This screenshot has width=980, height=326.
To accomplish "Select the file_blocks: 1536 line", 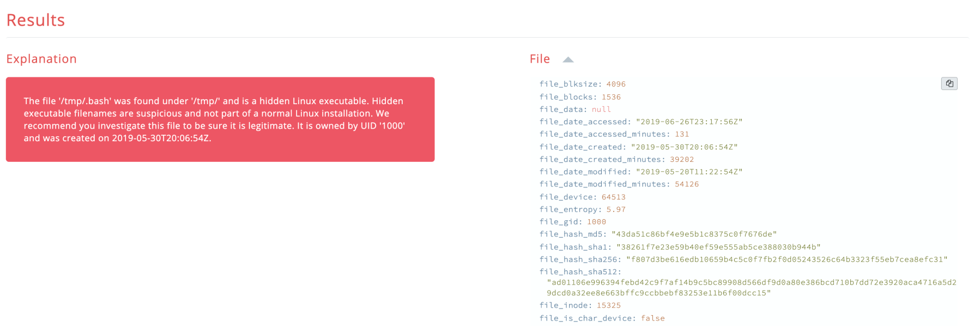I will pyautogui.click(x=580, y=97).
